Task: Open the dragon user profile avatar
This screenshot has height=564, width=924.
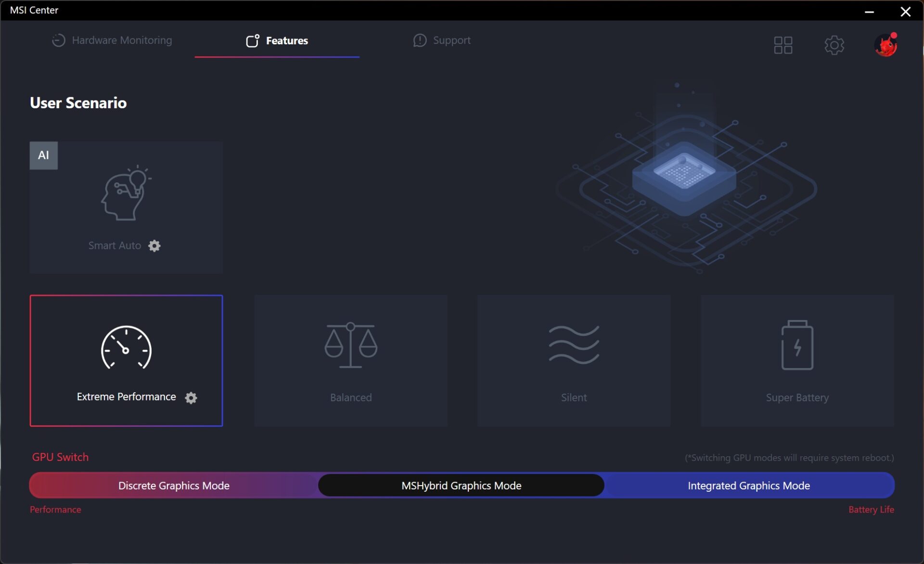Action: coord(885,45)
